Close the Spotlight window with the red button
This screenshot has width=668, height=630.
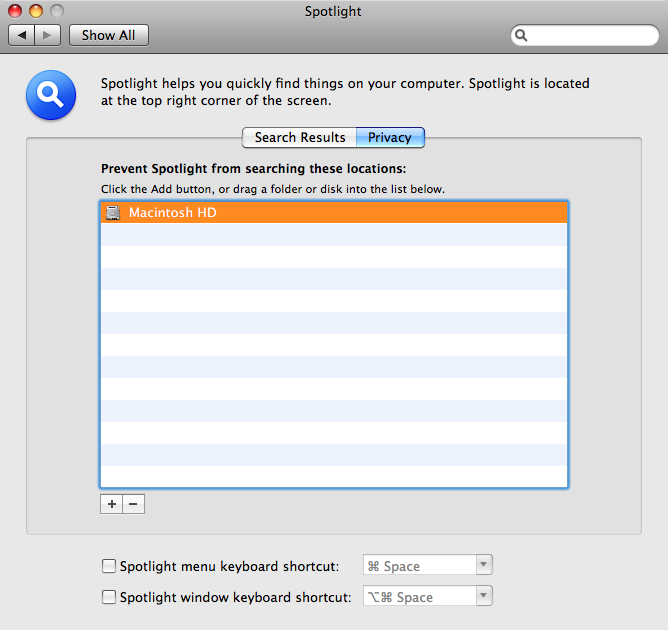point(15,11)
